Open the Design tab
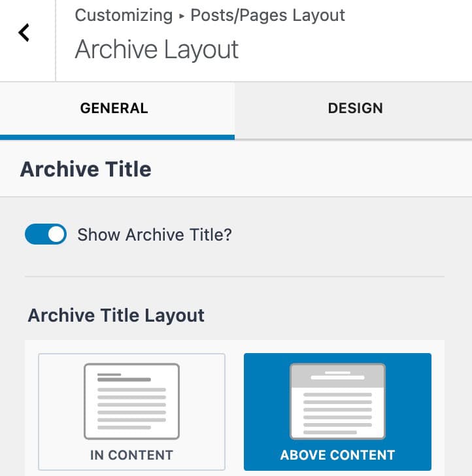This screenshot has height=476, width=472. 355,109
